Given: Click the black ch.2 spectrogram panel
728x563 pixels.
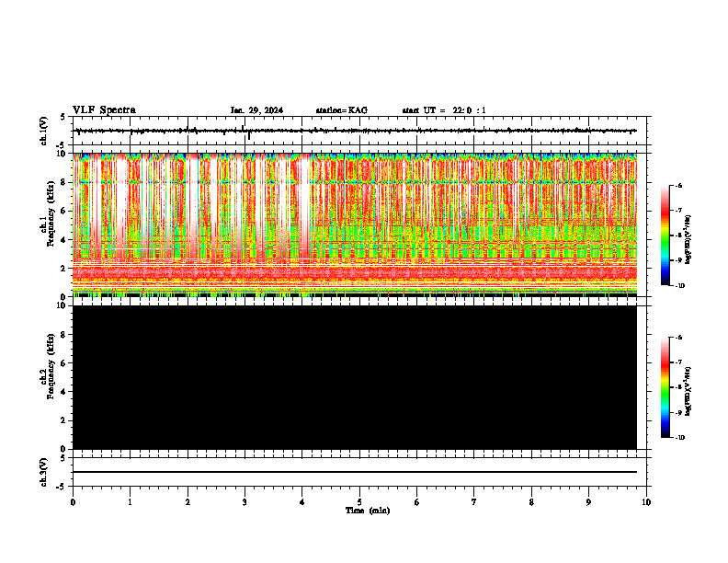Looking at the screenshot, I should click(355, 377).
